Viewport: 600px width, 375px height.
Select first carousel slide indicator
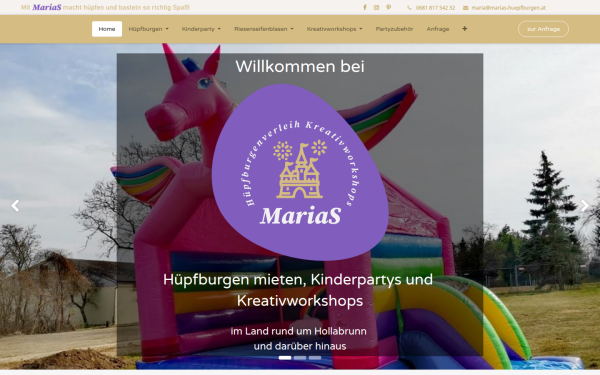285,358
